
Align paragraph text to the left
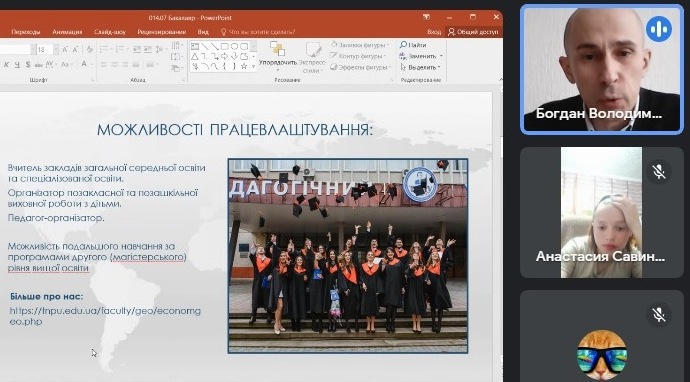click(x=104, y=65)
